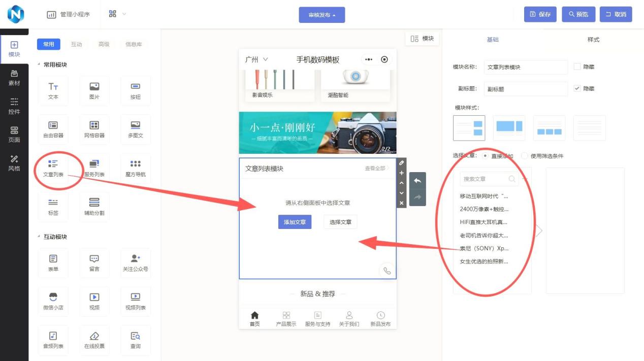Image resolution: width=644 pixels, height=361 pixels.
Task: Collapse the 常用模块 section
Action: (x=52, y=64)
